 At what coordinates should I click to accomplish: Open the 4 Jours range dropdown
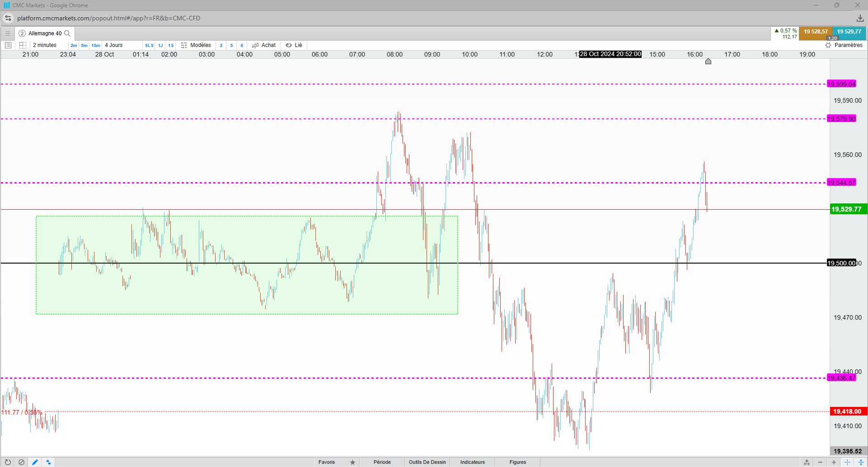coord(114,45)
